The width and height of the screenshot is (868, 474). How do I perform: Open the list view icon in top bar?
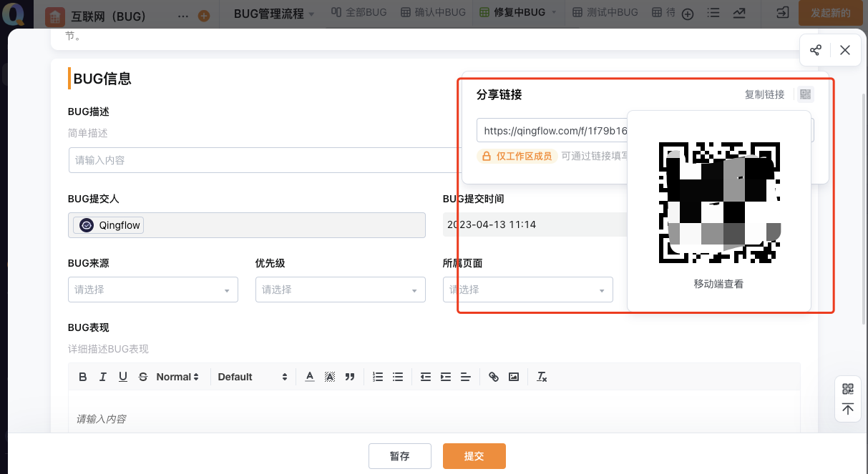[713, 13]
